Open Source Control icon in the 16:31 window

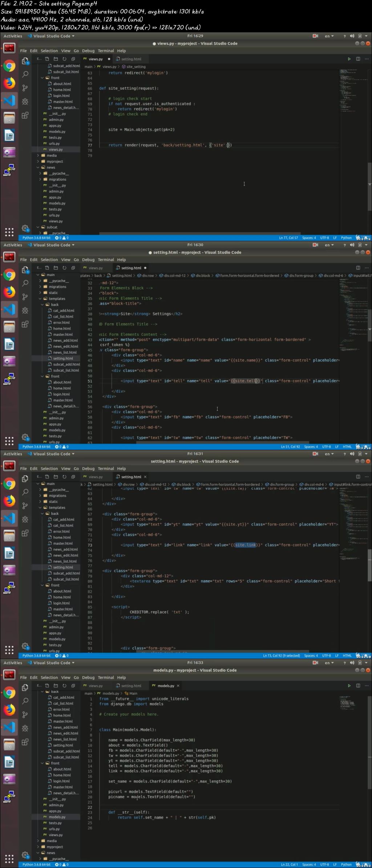pos(25,506)
